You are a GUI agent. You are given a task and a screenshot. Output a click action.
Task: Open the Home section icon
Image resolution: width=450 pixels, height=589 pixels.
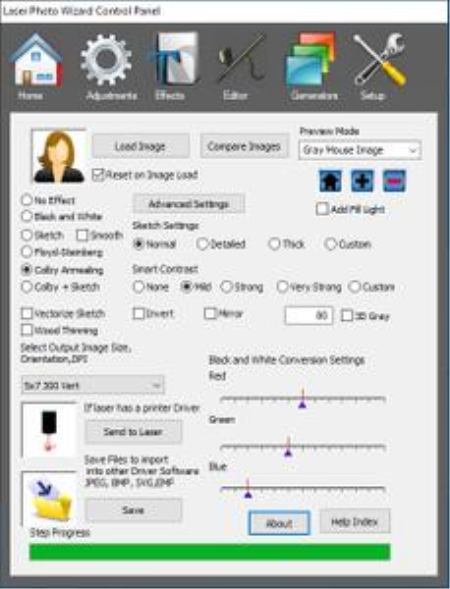(x=36, y=60)
